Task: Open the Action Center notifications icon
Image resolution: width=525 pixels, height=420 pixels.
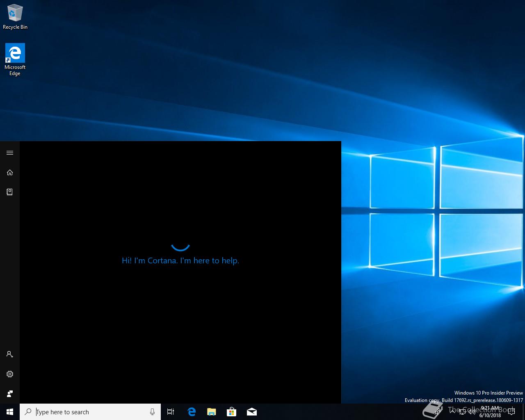Action: click(511, 412)
